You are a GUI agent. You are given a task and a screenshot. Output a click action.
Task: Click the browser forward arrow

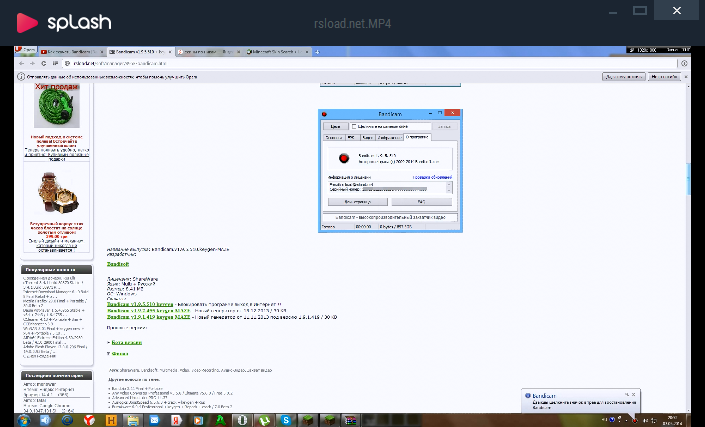[32, 63]
